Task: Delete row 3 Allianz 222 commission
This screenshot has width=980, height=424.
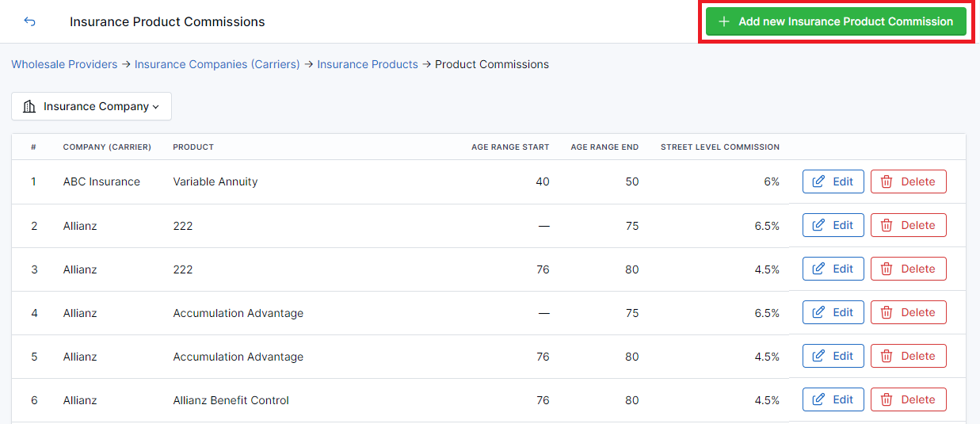Action: click(908, 269)
